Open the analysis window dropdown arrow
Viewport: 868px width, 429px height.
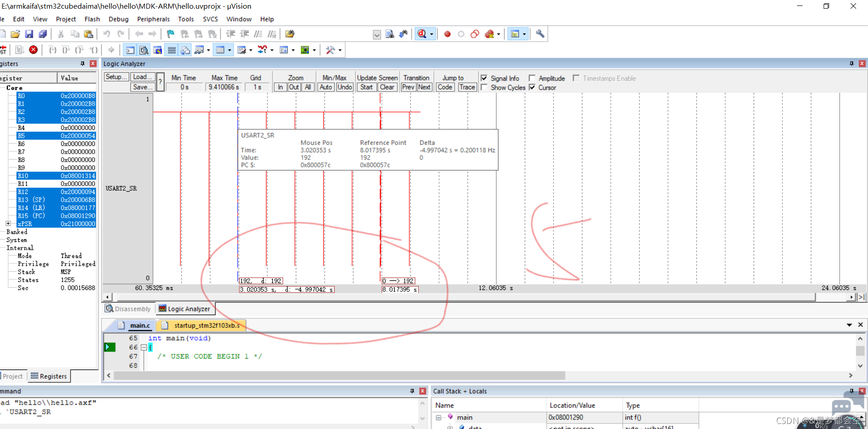pos(208,50)
